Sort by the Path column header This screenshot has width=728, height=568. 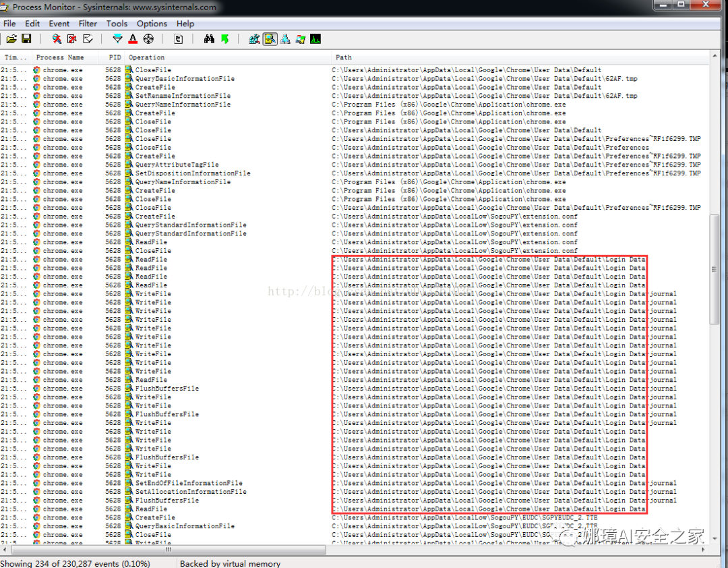[520, 57]
